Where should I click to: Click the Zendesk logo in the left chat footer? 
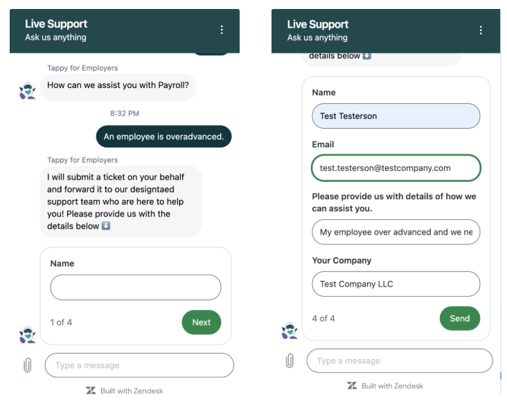pos(91,391)
